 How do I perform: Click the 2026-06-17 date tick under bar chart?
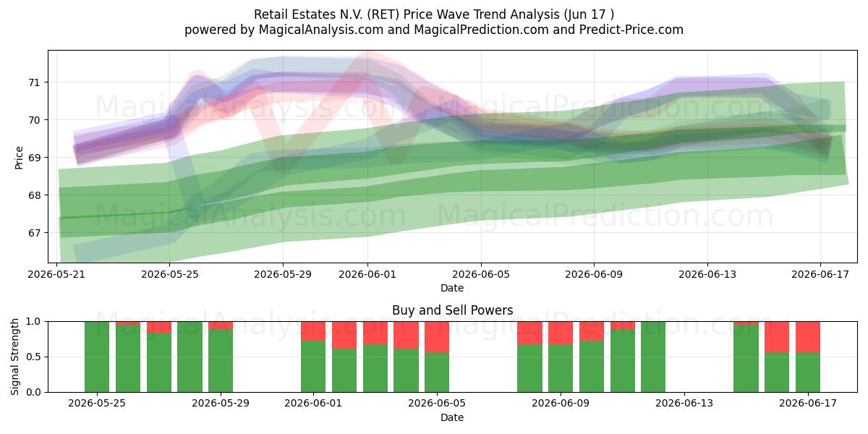click(808, 404)
